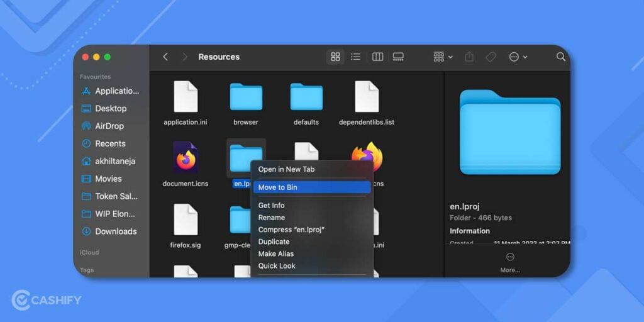Click the dependentlibs.list file name
The width and height of the screenshot is (644, 322).
pyautogui.click(x=367, y=122)
